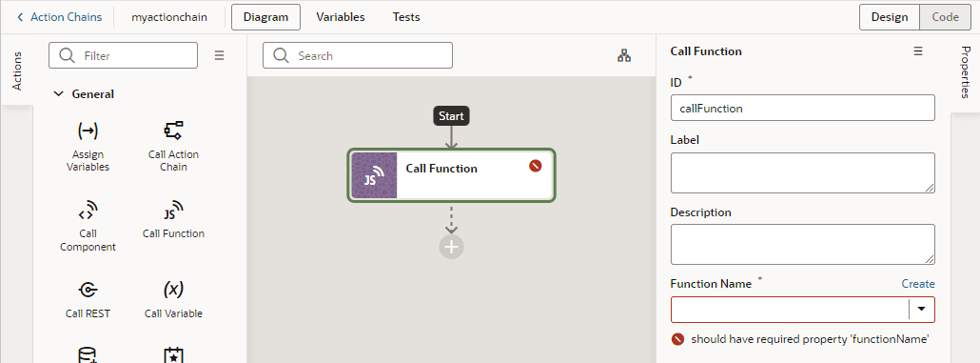Viewport: 980px width, 363px height.
Task: Toggle the Actions side tab
Action: click(x=17, y=71)
